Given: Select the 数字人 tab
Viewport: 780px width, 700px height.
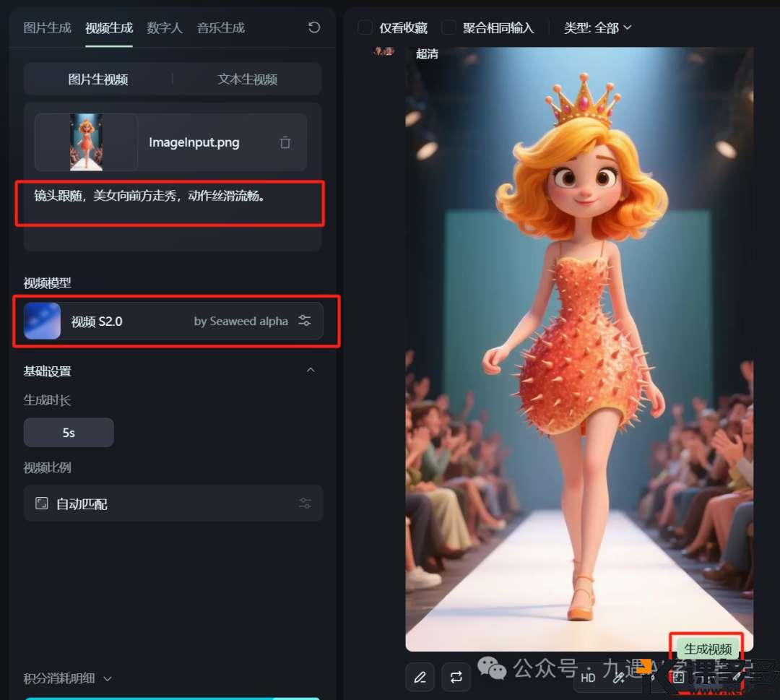Looking at the screenshot, I should 165,27.
